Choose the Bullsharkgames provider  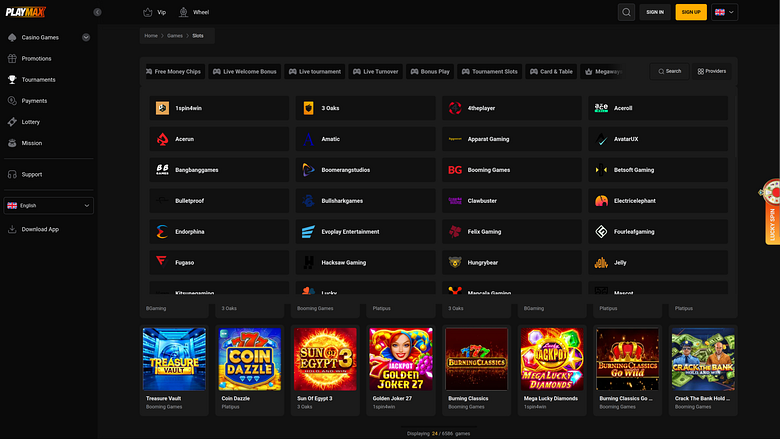tap(365, 201)
